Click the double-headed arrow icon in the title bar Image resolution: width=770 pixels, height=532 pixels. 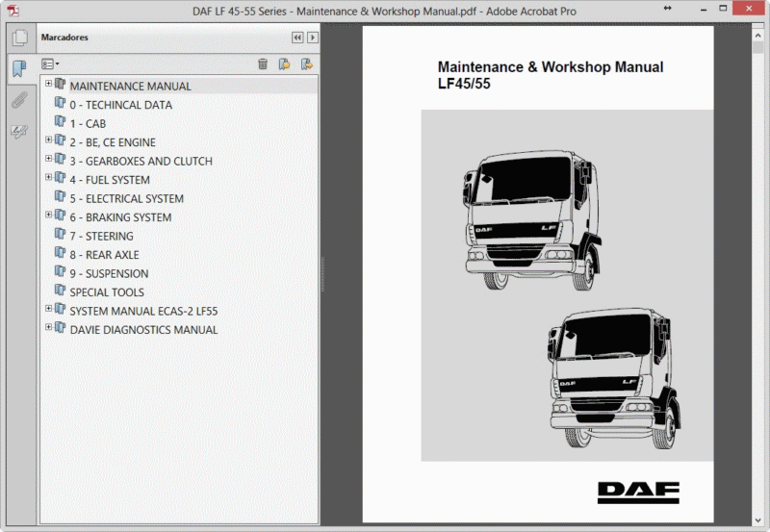[667, 9]
